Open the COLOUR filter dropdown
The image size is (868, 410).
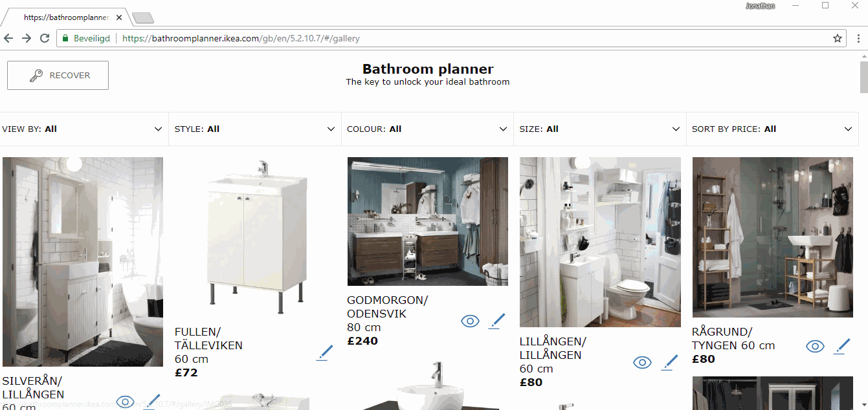(428, 129)
